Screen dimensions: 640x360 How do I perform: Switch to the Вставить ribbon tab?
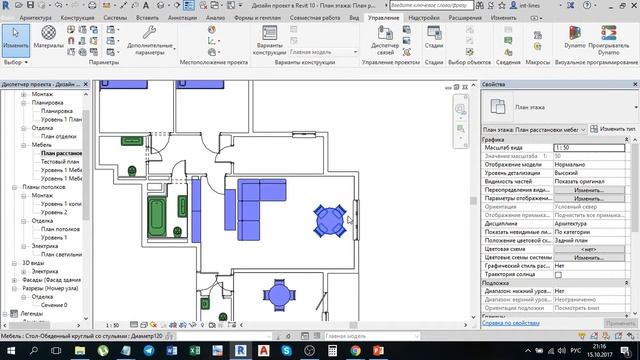click(x=147, y=18)
